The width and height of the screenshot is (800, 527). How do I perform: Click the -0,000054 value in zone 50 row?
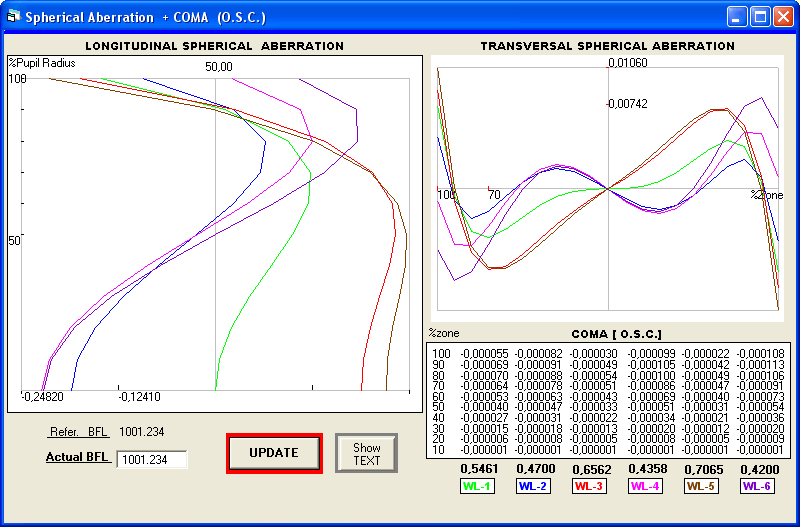tap(760, 407)
